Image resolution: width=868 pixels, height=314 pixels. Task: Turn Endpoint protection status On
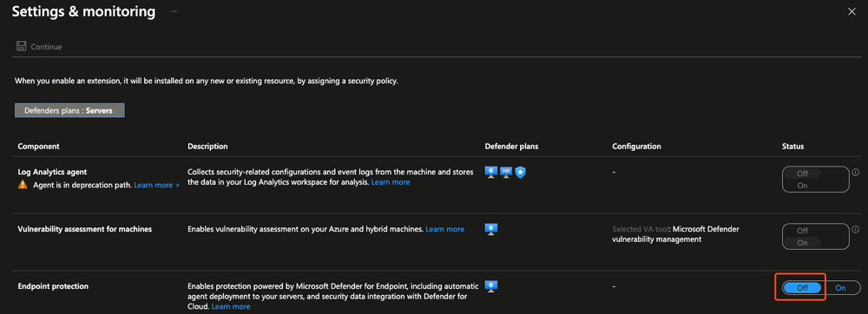(x=841, y=287)
